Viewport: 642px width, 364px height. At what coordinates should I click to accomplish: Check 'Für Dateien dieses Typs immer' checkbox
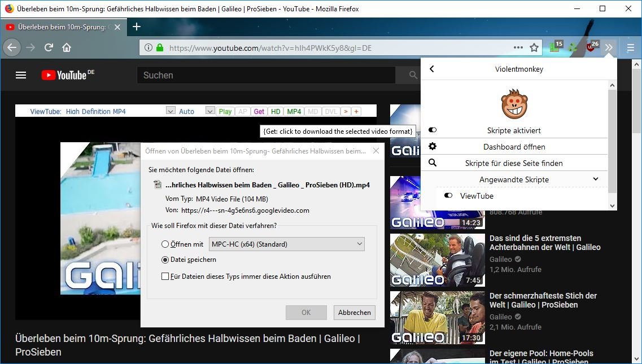point(165,277)
